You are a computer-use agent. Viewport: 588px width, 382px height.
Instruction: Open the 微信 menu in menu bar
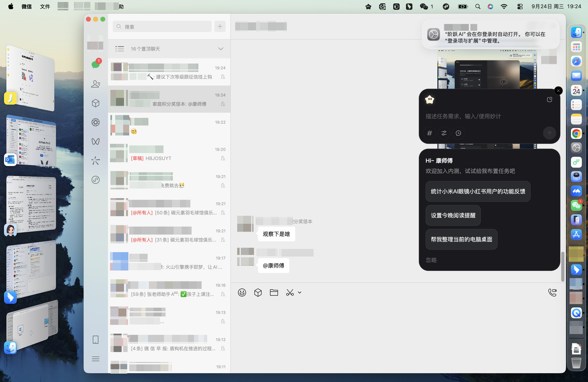click(x=26, y=7)
